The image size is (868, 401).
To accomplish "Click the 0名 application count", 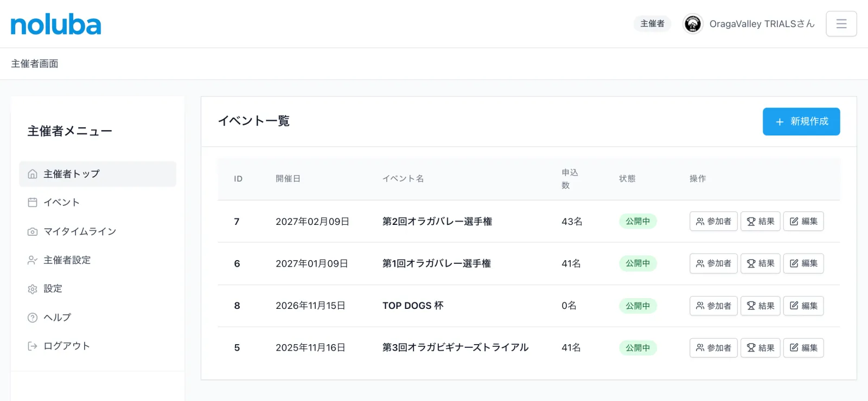I will coord(569,306).
